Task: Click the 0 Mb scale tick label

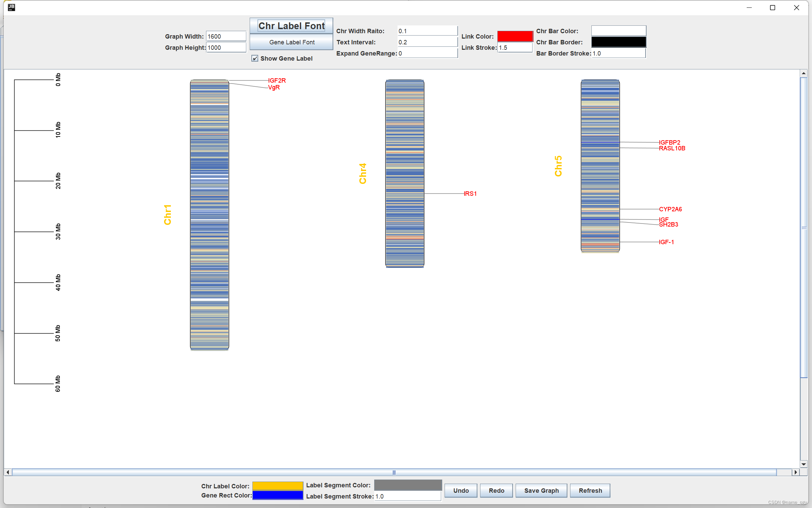Action: tap(58, 80)
